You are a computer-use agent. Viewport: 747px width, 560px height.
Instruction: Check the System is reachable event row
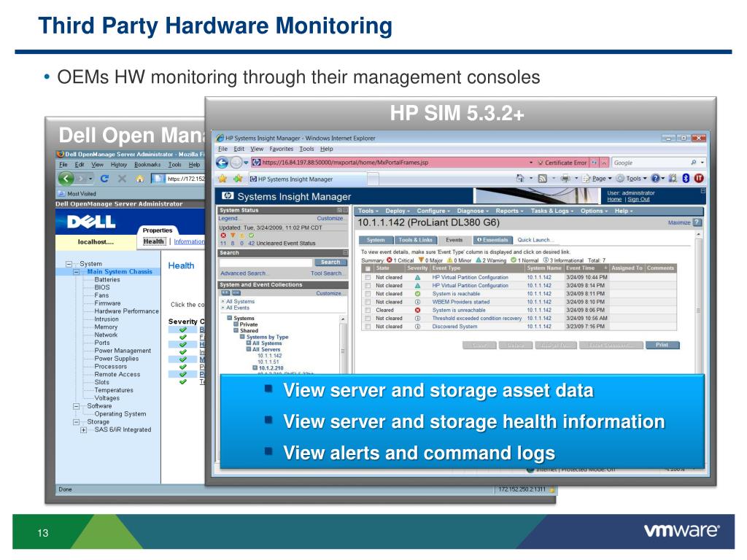click(368, 294)
